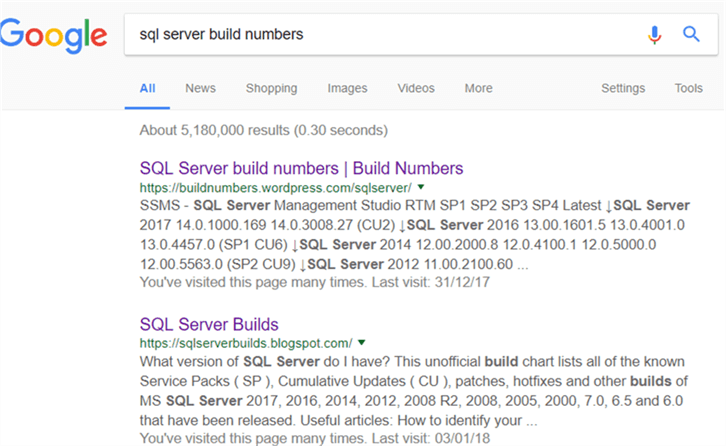Open the Settings menu
Viewport: 726px width, 446px height.
pos(623,88)
